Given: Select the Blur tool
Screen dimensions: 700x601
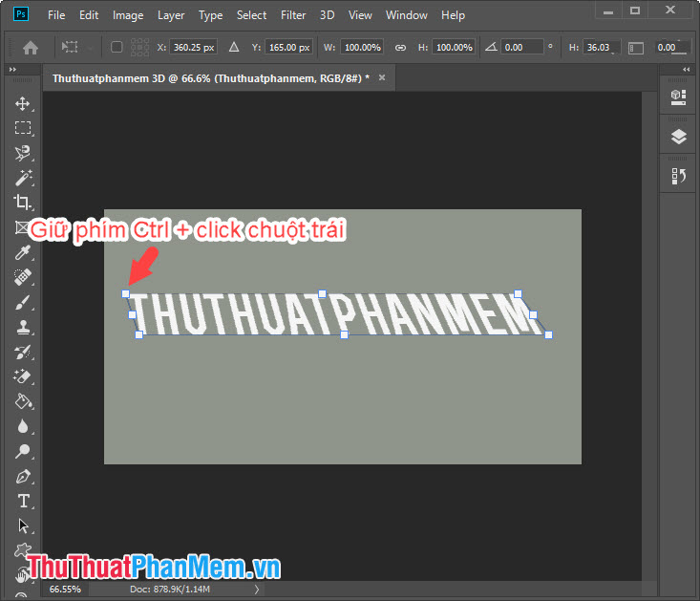Looking at the screenshot, I should pyautogui.click(x=22, y=426).
